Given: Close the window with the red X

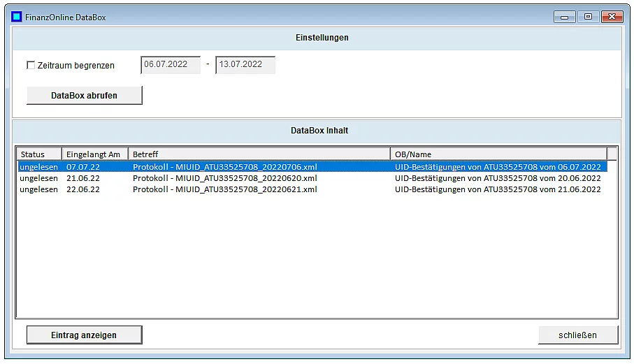Looking at the screenshot, I should (x=612, y=17).
